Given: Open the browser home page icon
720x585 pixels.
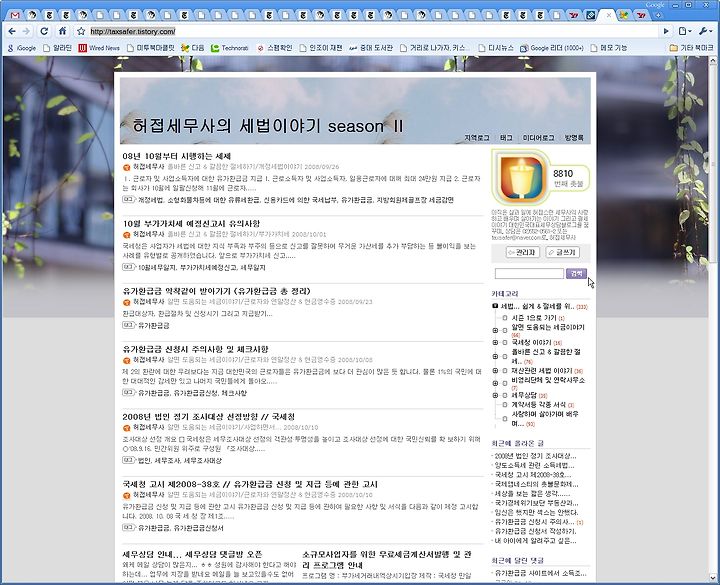Looking at the screenshot, I should point(62,31).
